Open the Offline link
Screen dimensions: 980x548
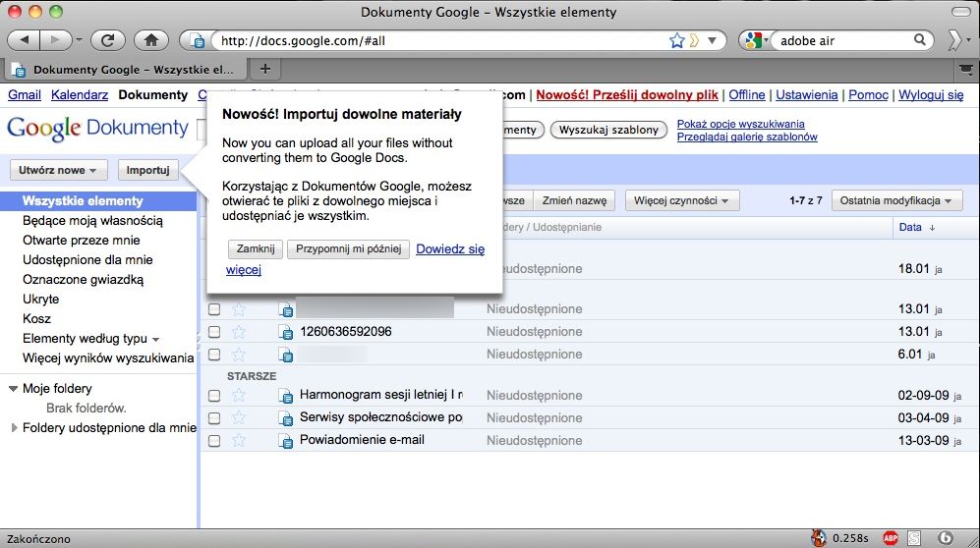746,95
